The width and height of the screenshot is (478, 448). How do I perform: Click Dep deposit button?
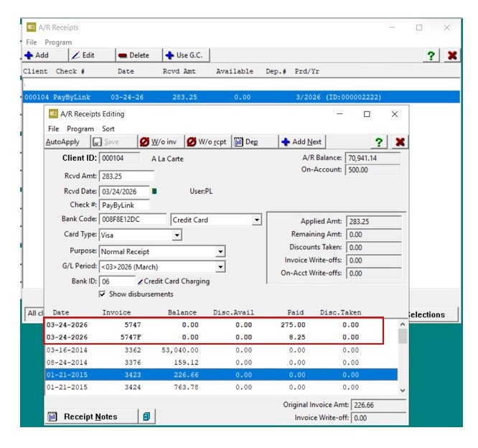pyautogui.click(x=255, y=142)
